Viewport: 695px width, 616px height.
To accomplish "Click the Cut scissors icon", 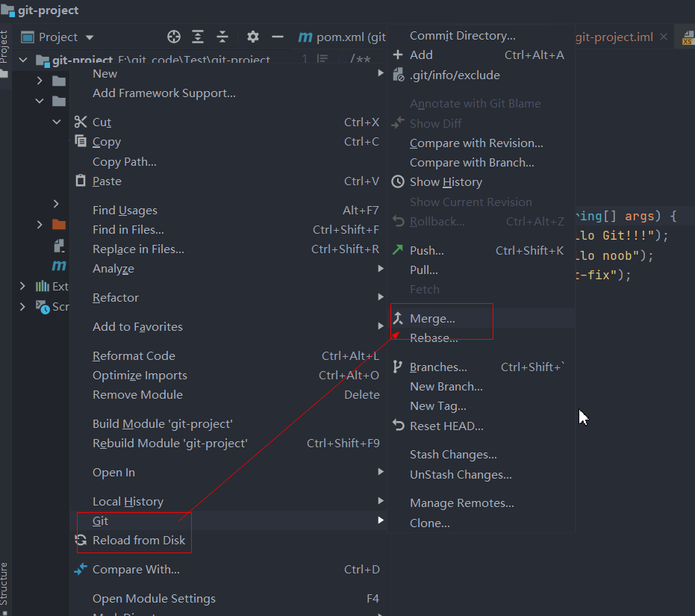I will point(81,122).
